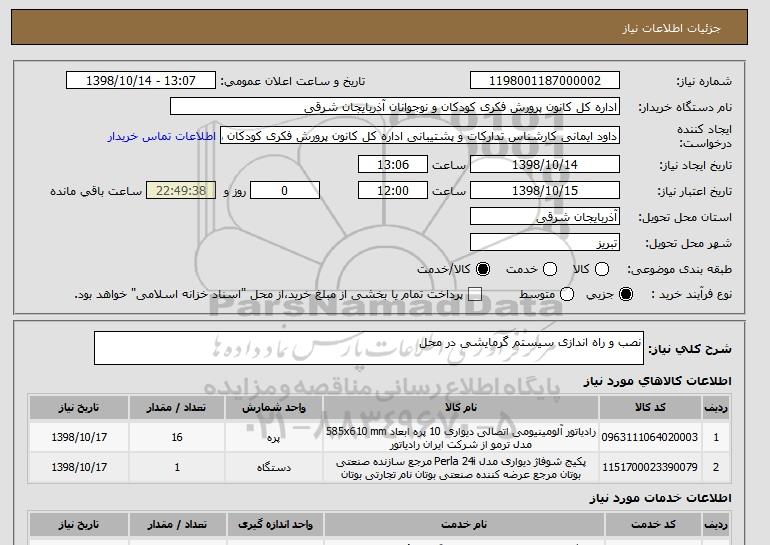Click the request creator field داود ایمانی
770x545 pixels.
pos(420,136)
